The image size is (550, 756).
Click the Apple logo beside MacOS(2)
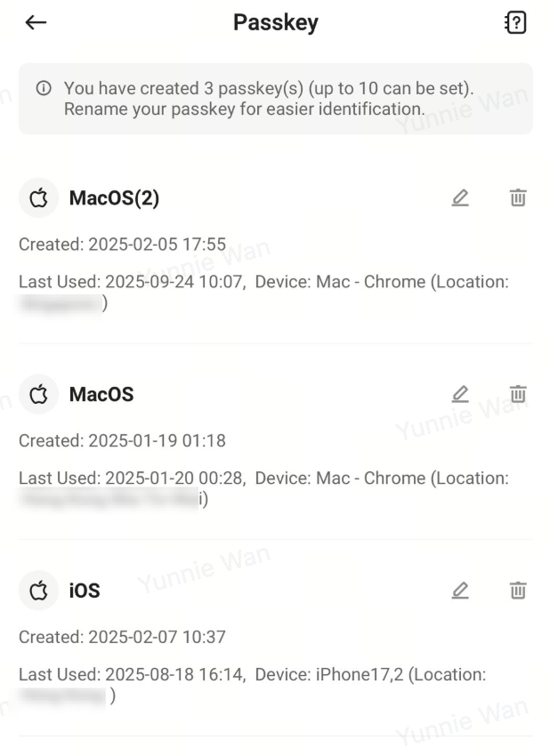[38, 198]
